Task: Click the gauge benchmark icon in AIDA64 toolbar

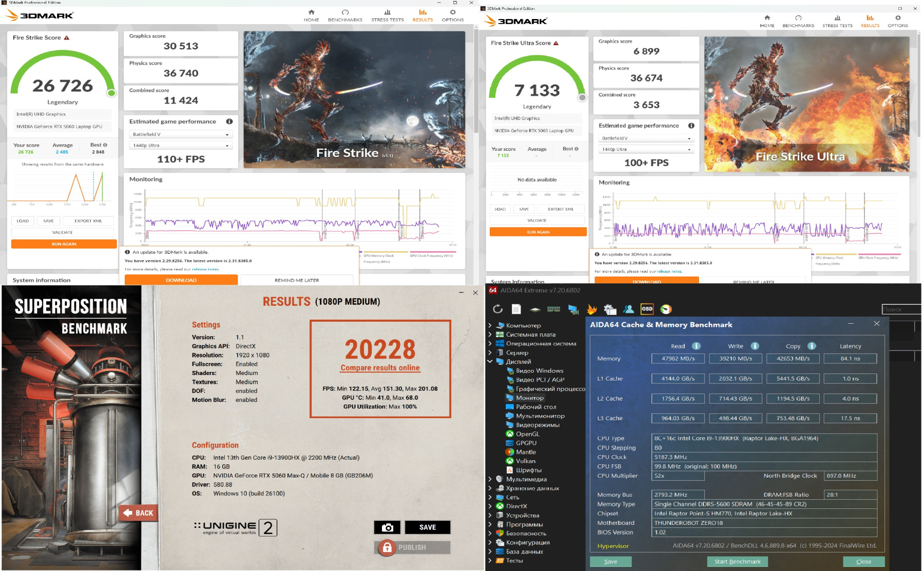Action: click(x=666, y=309)
